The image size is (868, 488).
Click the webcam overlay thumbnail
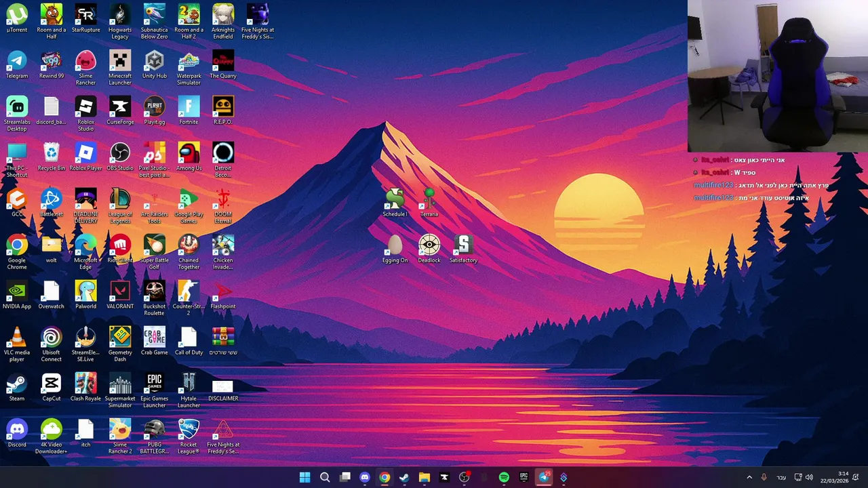(778, 76)
